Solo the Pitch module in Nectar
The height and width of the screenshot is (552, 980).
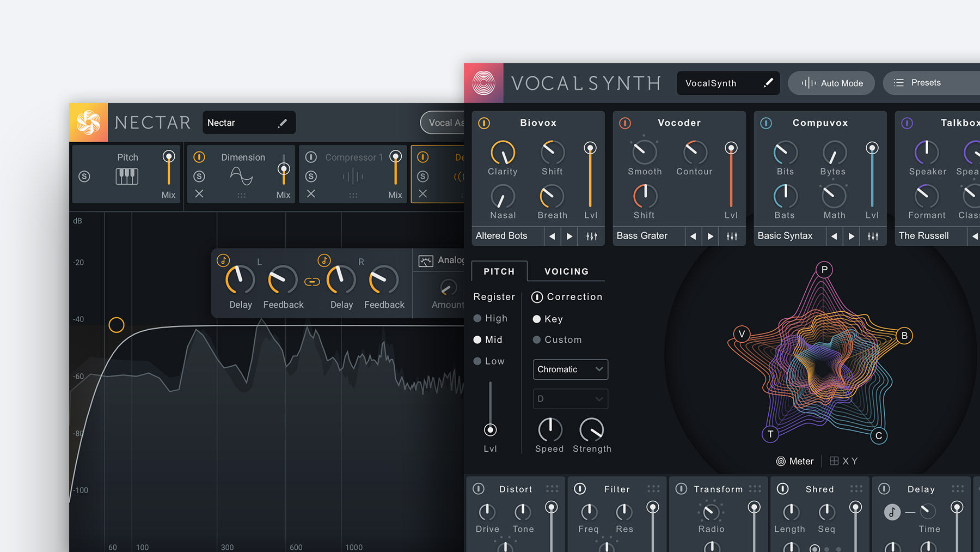point(84,177)
